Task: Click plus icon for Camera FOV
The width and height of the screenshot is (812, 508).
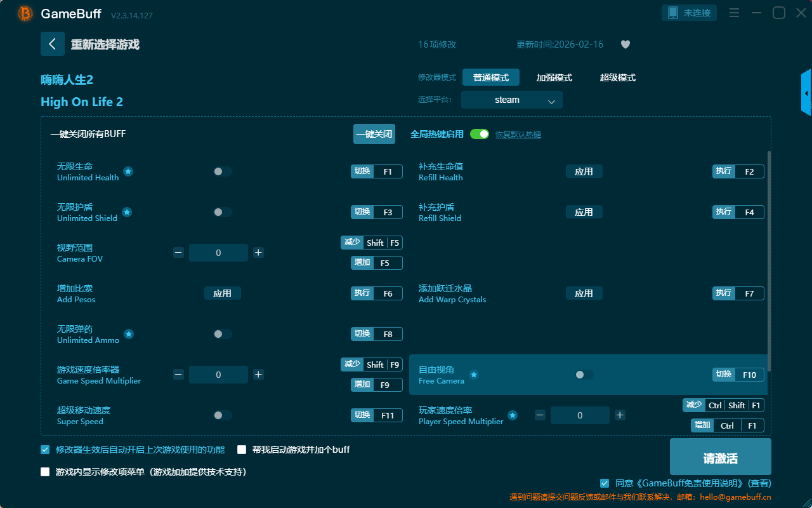Action: pos(258,253)
